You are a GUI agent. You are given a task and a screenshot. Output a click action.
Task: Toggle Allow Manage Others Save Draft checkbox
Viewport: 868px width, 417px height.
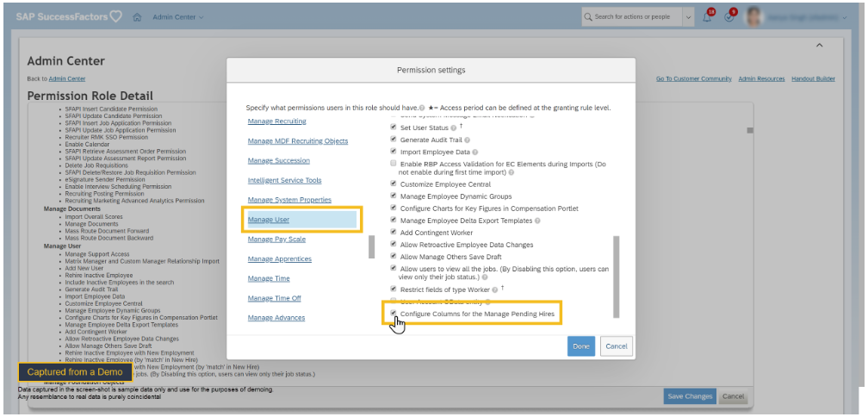pos(394,257)
